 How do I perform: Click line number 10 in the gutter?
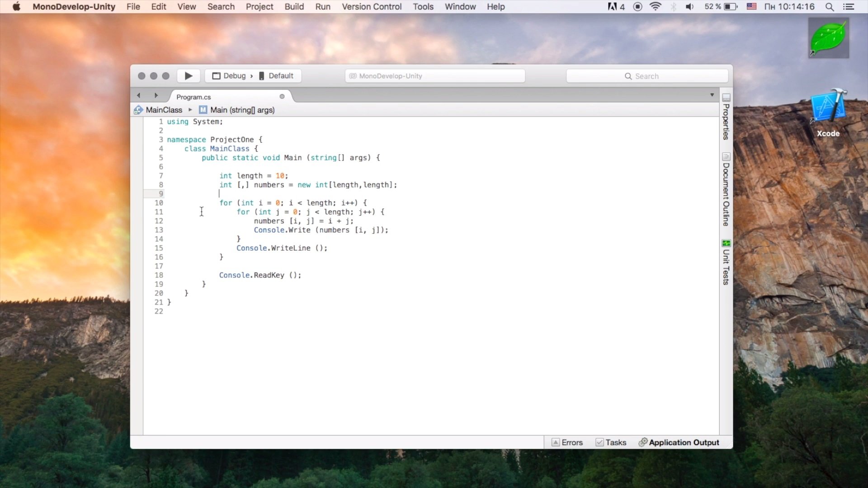click(x=159, y=203)
